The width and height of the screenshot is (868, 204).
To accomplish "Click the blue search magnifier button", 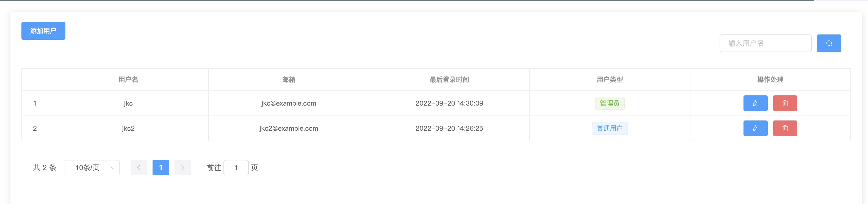I will coord(829,43).
